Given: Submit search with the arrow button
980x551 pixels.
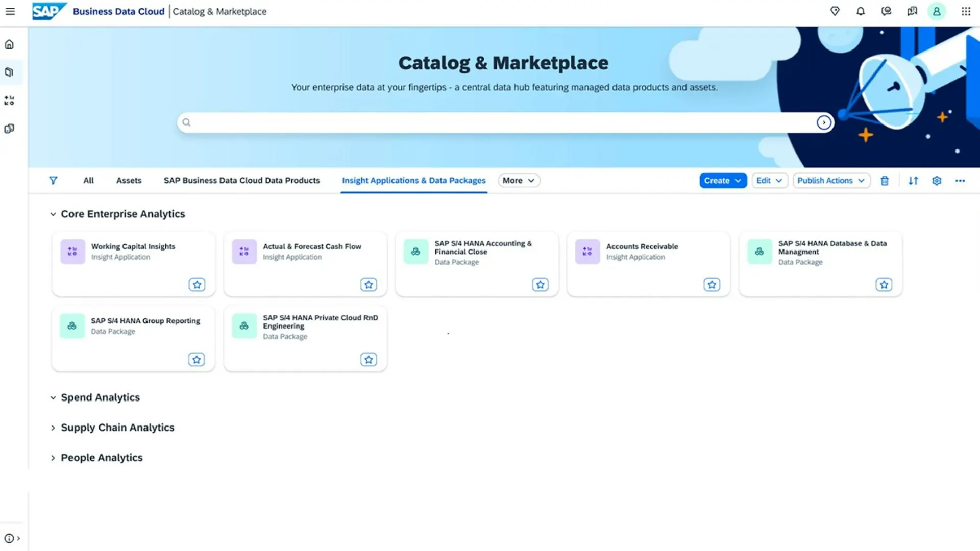Looking at the screenshot, I should point(824,122).
